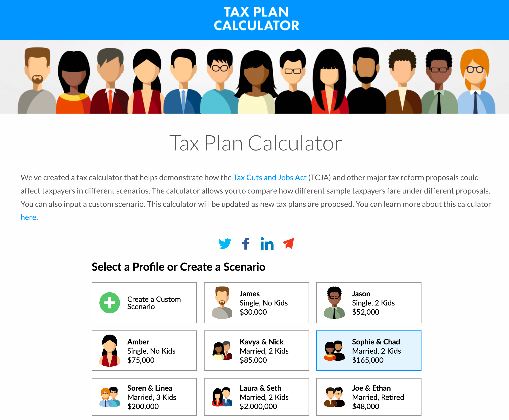
Task: Click the Tax Plan Calculator header title
Action: point(255,19)
